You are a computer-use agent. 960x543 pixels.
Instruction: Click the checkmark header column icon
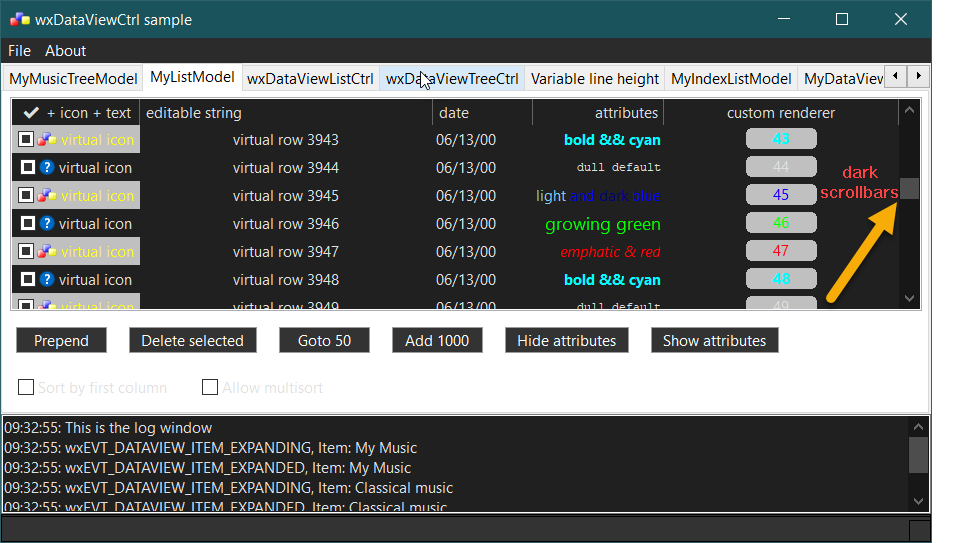(x=31, y=113)
